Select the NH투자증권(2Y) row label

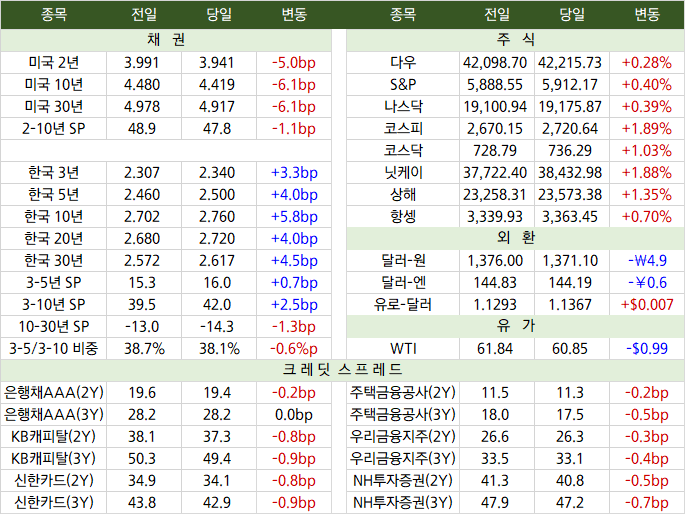403,480
